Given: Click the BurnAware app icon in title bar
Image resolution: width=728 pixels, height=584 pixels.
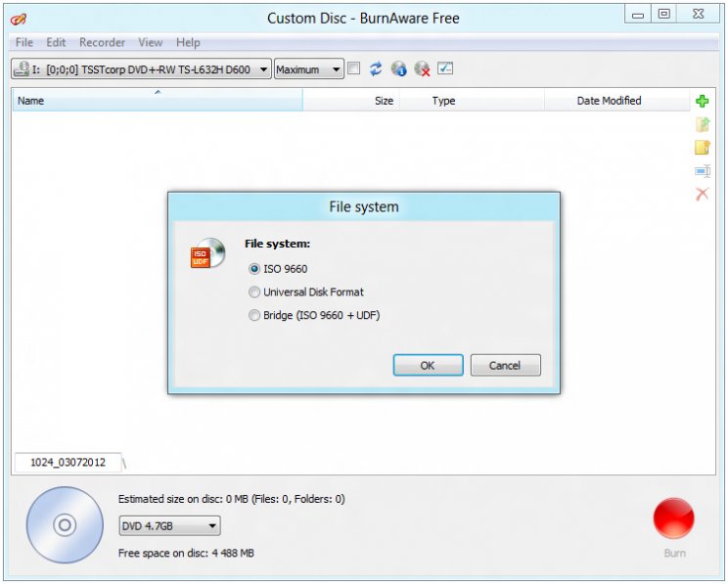Looking at the screenshot, I should 19,19.
